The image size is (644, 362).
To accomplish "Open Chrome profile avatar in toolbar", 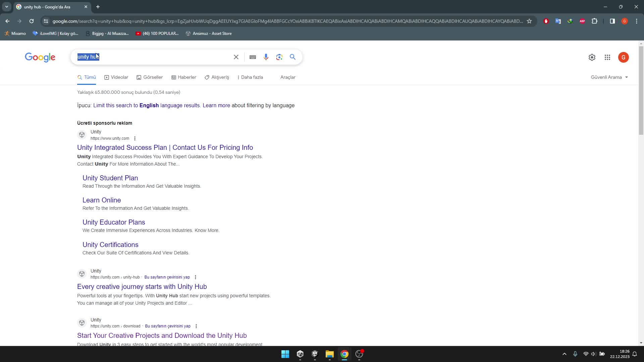I will tap(625, 21).
